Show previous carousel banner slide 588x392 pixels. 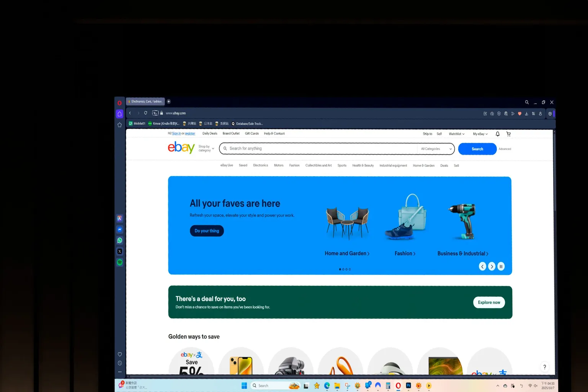click(x=482, y=266)
